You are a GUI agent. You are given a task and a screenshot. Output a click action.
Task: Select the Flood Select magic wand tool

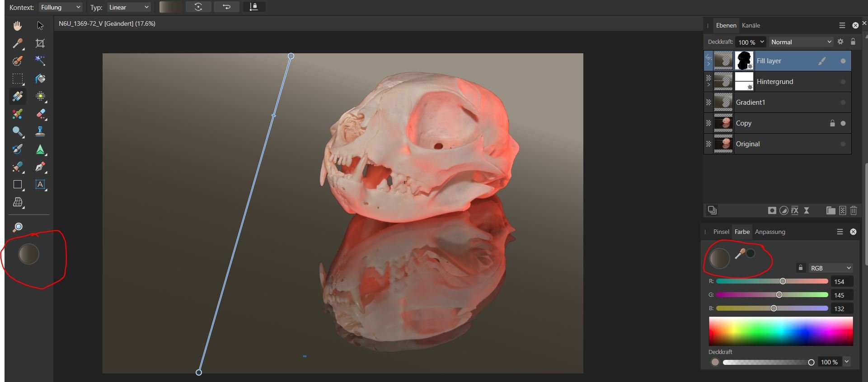(40, 61)
